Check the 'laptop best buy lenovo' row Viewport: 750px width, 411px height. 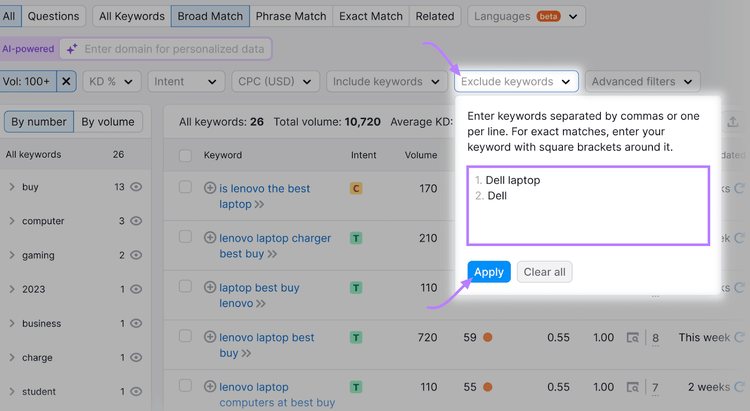point(185,286)
